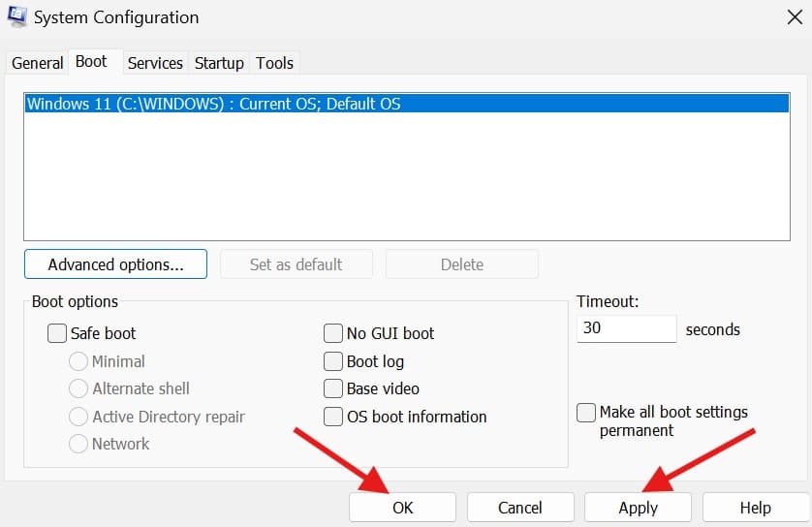Select the Tools tab
The height and width of the screenshot is (527, 812).
(274, 63)
